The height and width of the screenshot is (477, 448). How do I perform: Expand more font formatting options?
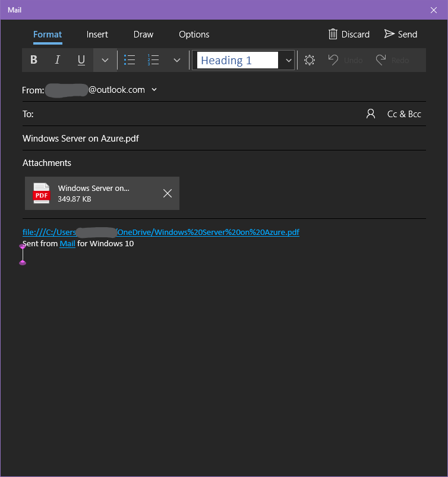[x=105, y=60]
